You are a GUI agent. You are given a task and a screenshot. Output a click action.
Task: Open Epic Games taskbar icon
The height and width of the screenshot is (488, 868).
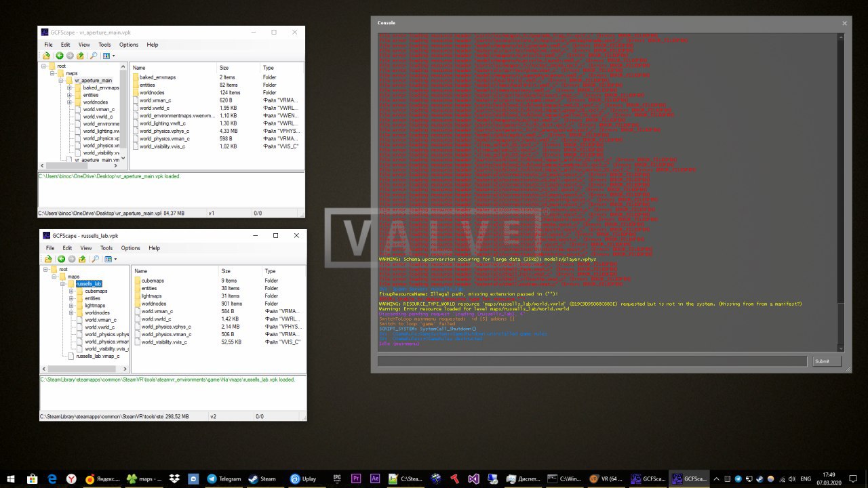[337, 479]
